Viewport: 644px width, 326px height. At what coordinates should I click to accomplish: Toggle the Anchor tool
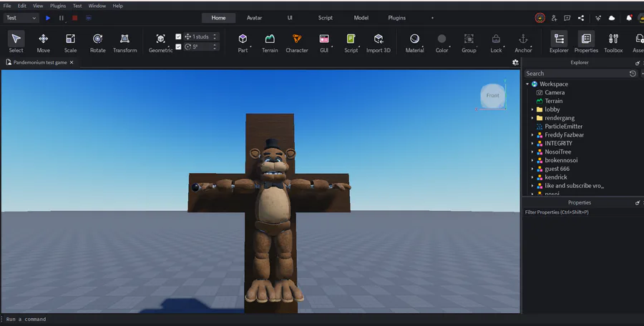coord(523,42)
